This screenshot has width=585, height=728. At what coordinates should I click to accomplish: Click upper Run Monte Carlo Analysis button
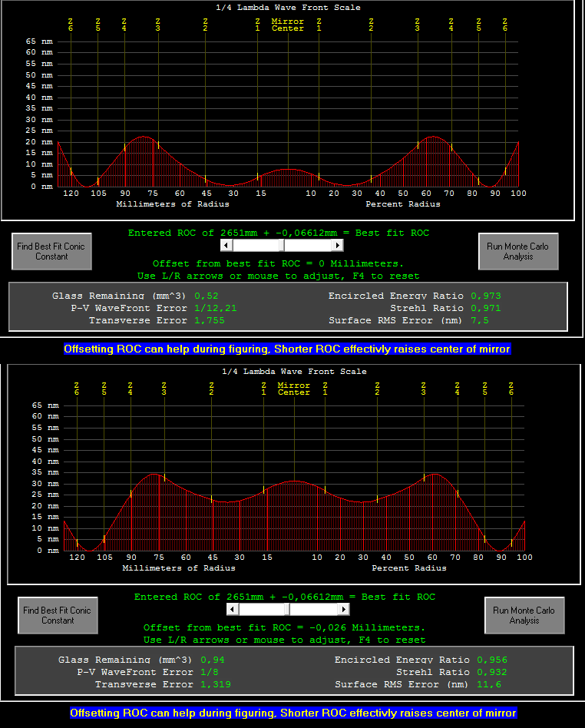point(518,251)
